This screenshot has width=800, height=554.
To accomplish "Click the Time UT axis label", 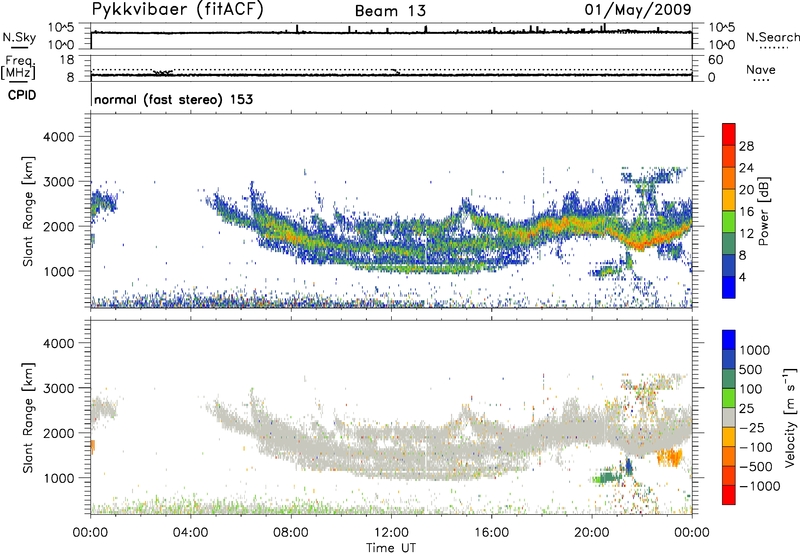I will [391, 548].
